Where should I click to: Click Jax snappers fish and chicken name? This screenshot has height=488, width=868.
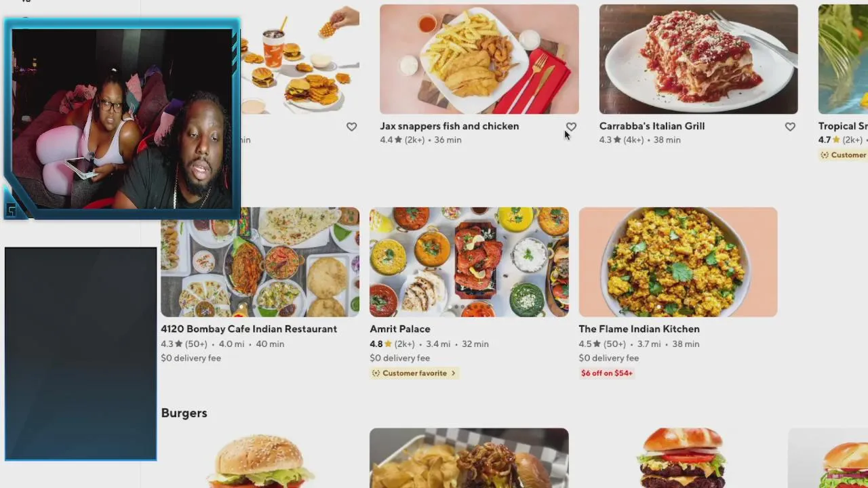click(449, 126)
